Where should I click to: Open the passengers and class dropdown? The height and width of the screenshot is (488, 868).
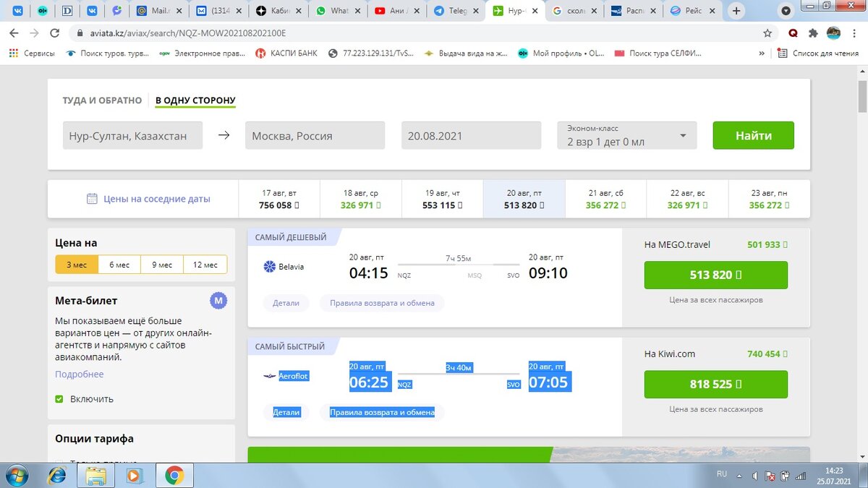pyautogui.click(x=626, y=135)
